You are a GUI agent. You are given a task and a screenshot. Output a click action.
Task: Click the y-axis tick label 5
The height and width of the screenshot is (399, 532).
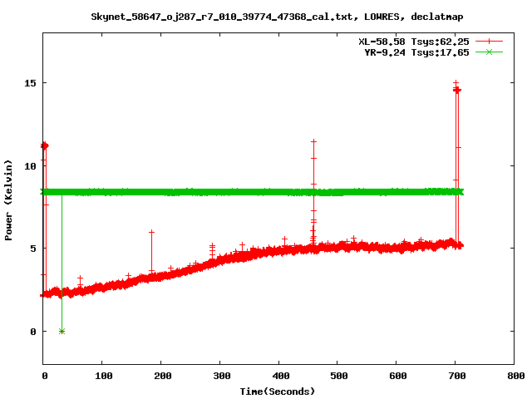(34, 249)
